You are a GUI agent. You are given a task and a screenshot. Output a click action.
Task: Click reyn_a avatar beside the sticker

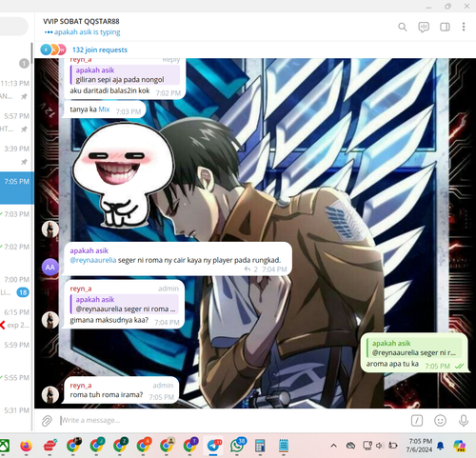(x=50, y=229)
